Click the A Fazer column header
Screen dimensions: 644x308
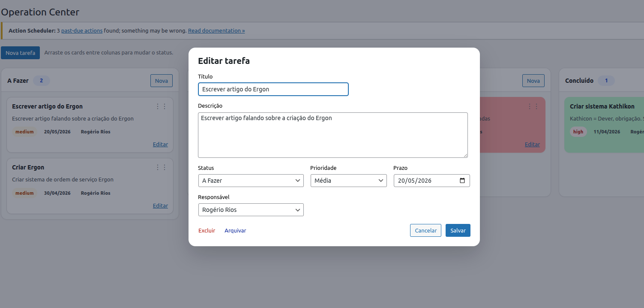pos(18,81)
